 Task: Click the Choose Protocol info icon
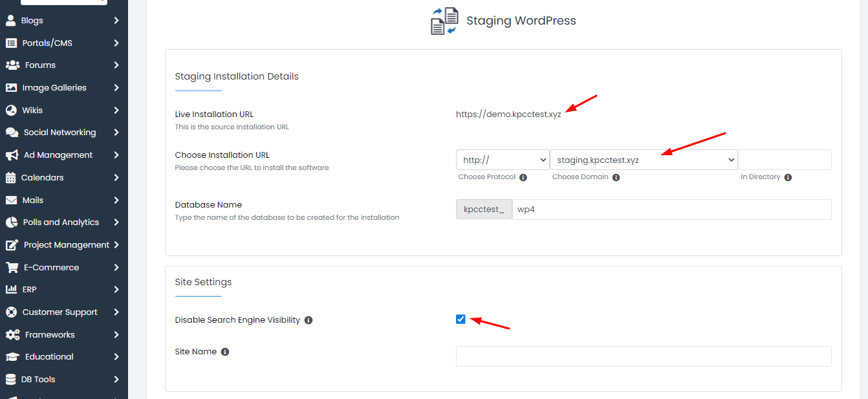[523, 177]
